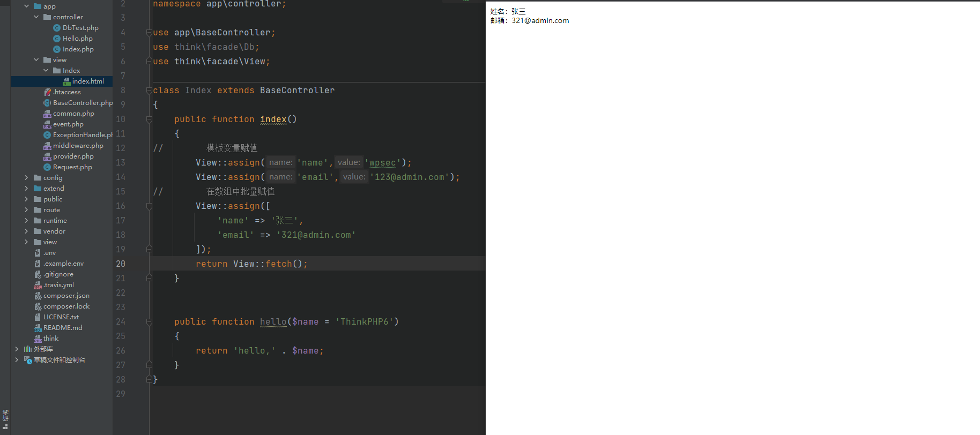This screenshot has height=435, width=980.
Task: Expand 草稿文件和控制台 node
Action: point(17,360)
